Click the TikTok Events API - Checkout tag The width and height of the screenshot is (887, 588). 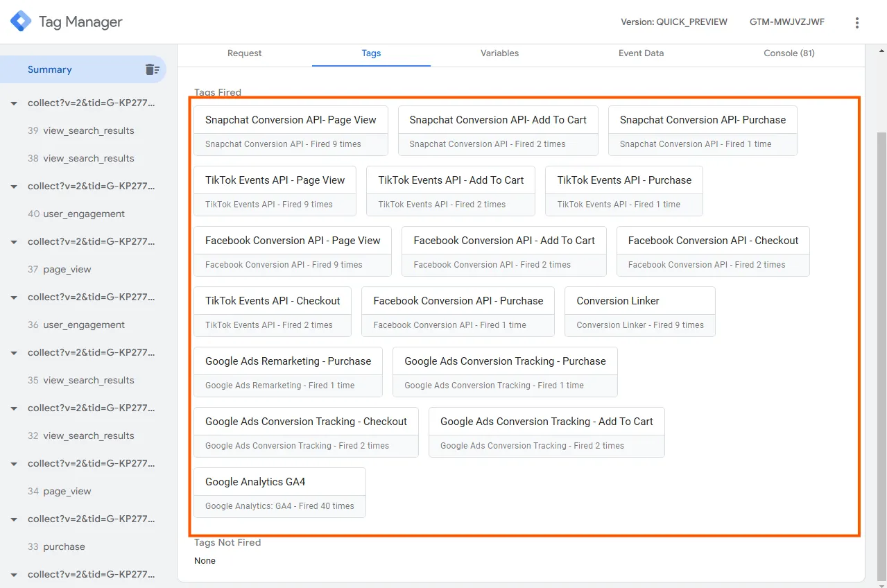[273, 311]
